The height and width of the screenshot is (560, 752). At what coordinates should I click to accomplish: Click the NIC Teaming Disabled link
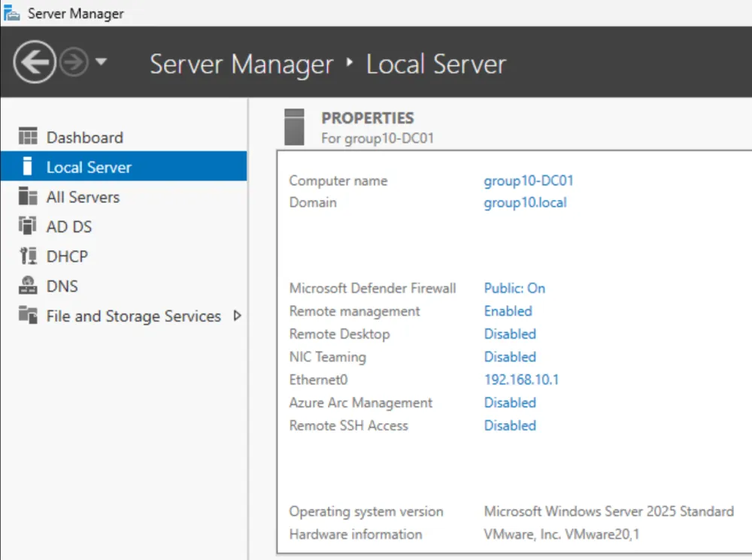coord(510,357)
